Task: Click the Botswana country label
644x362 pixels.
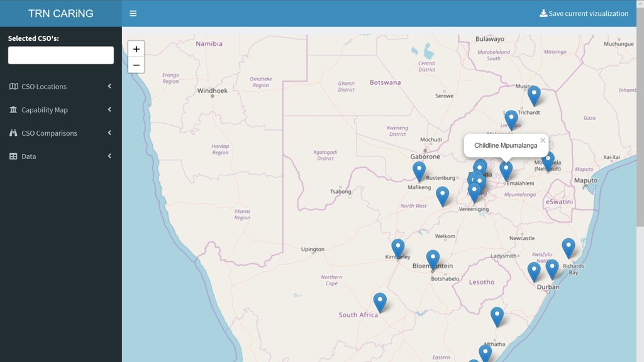Action: pyautogui.click(x=385, y=82)
